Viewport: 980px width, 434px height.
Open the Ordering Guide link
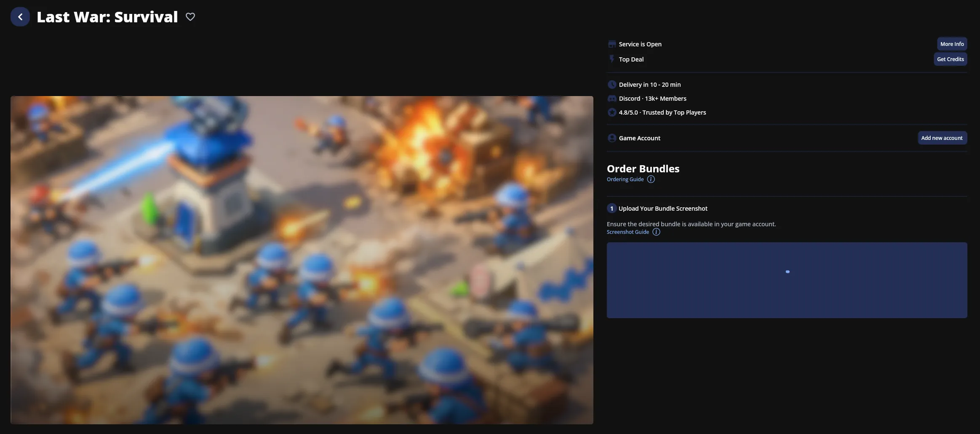click(x=625, y=179)
